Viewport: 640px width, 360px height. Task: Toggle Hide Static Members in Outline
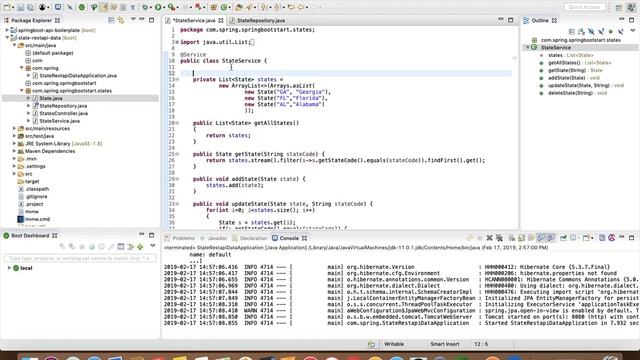pyautogui.click(x=601, y=31)
